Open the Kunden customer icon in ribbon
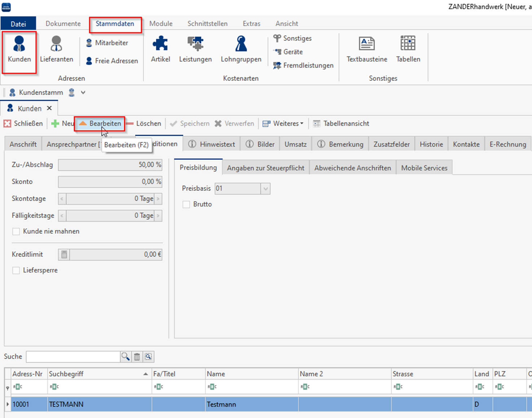532x418 pixels. click(19, 49)
